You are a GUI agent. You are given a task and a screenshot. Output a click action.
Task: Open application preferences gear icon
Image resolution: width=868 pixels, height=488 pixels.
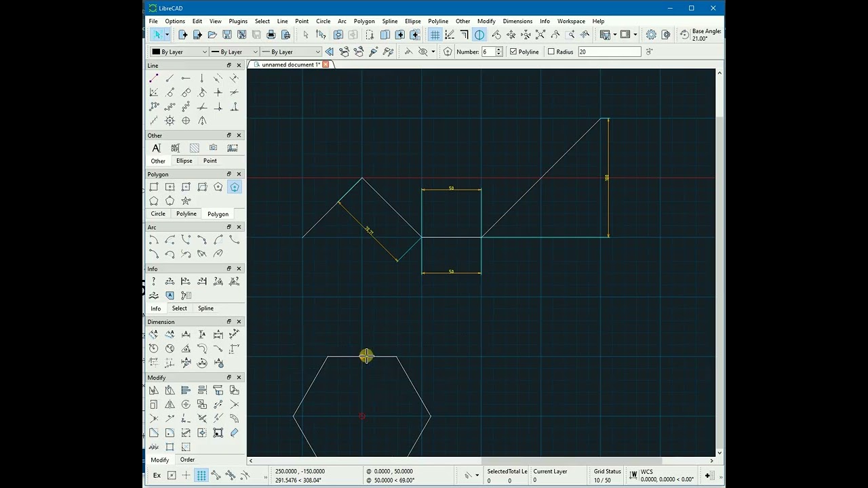click(651, 35)
